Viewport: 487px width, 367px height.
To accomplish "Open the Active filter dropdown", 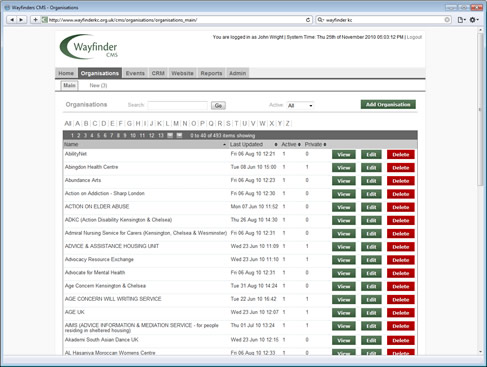I will (300, 106).
